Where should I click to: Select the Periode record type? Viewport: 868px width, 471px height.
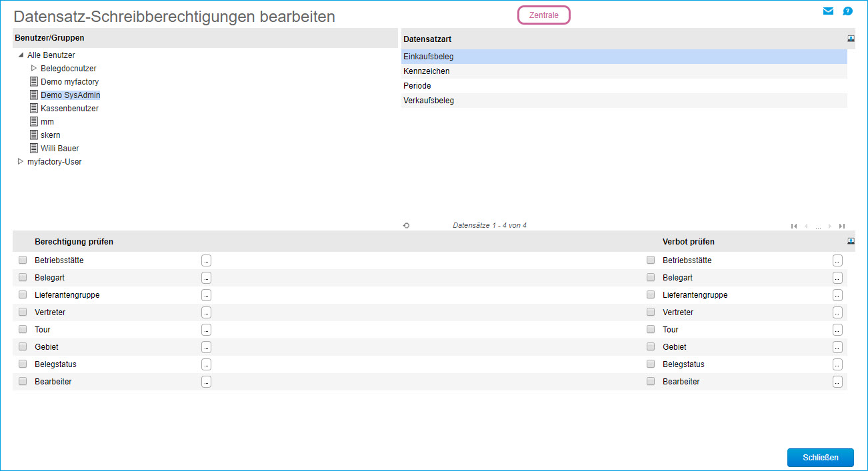(x=624, y=86)
